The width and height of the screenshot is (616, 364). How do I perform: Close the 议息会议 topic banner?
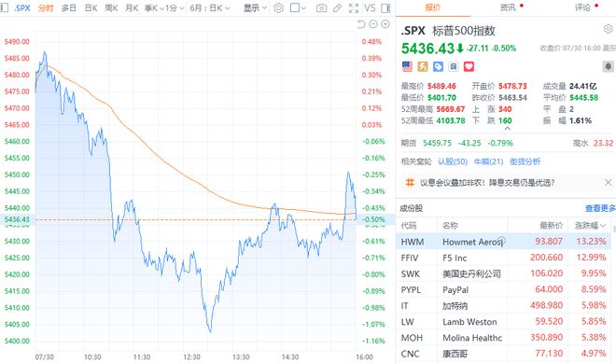pyautogui.click(x=608, y=182)
